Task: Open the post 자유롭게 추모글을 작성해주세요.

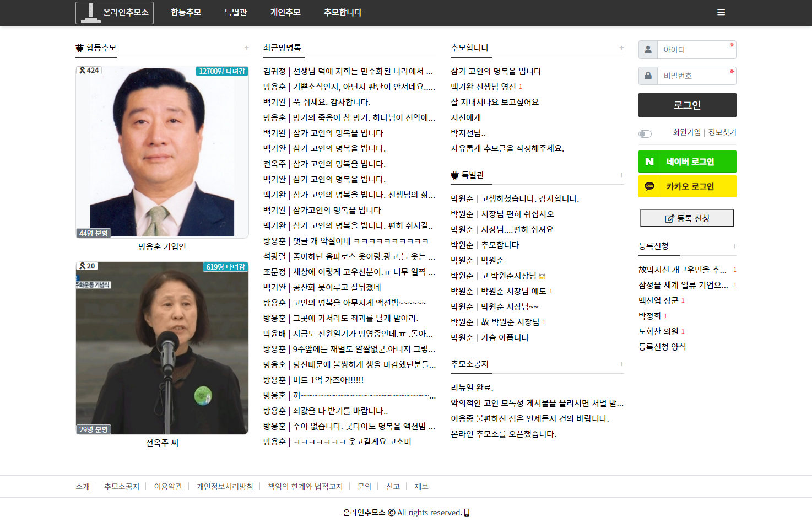Action: (x=507, y=149)
